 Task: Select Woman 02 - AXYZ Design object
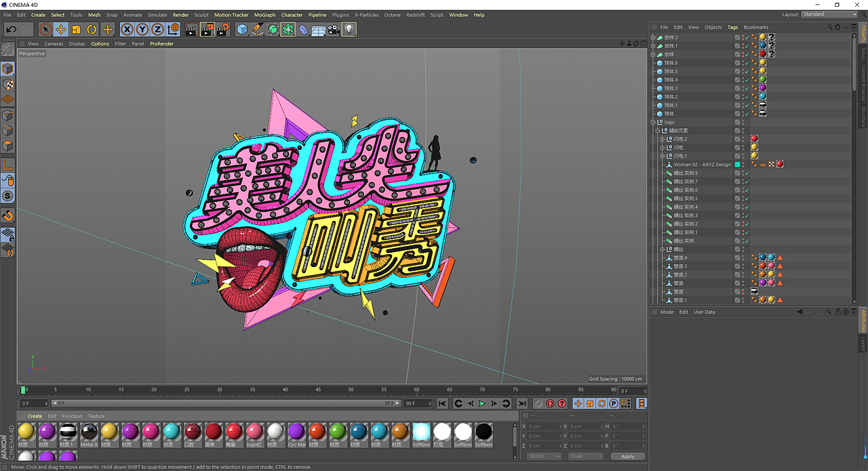(x=702, y=165)
